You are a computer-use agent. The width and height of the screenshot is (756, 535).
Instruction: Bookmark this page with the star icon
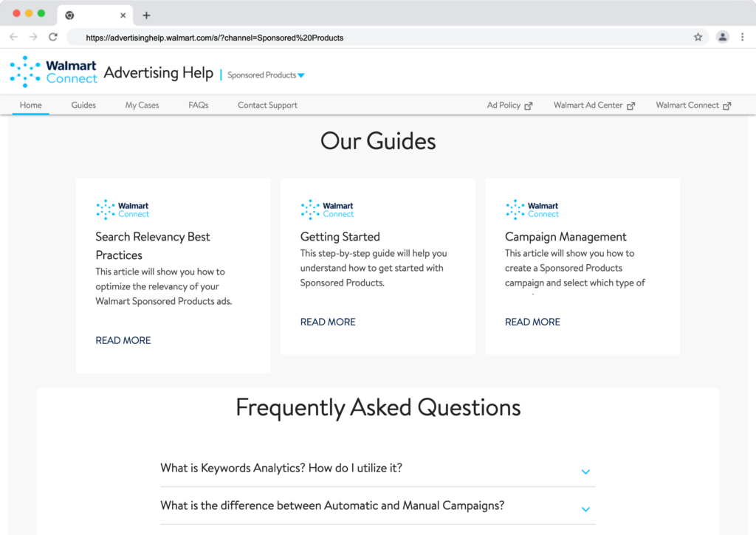tap(698, 37)
